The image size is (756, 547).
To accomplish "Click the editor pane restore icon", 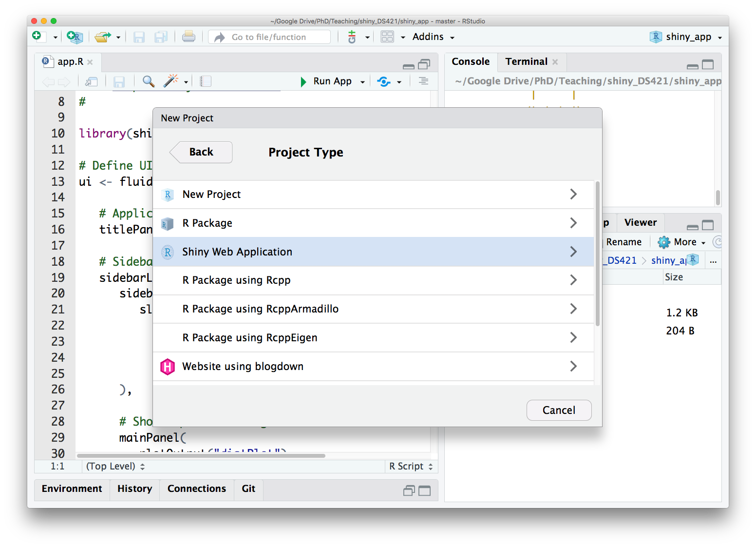I will [424, 64].
